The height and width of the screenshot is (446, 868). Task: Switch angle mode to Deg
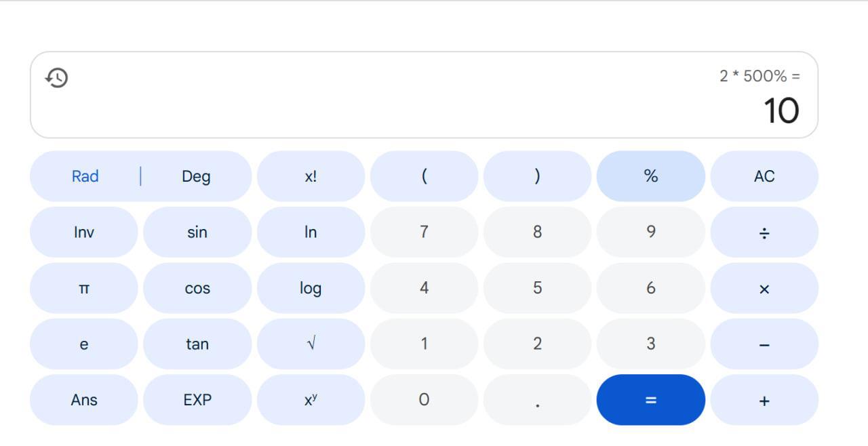(x=196, y=176)
